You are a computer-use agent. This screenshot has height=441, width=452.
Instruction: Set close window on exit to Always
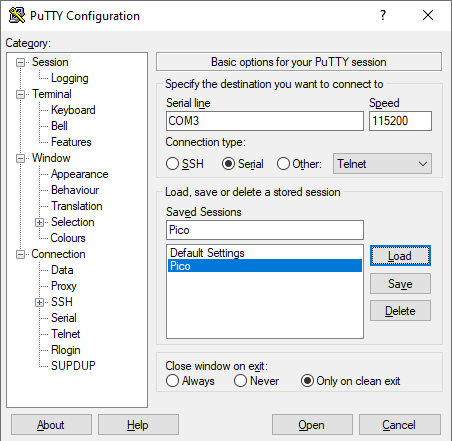coord(172,381)
